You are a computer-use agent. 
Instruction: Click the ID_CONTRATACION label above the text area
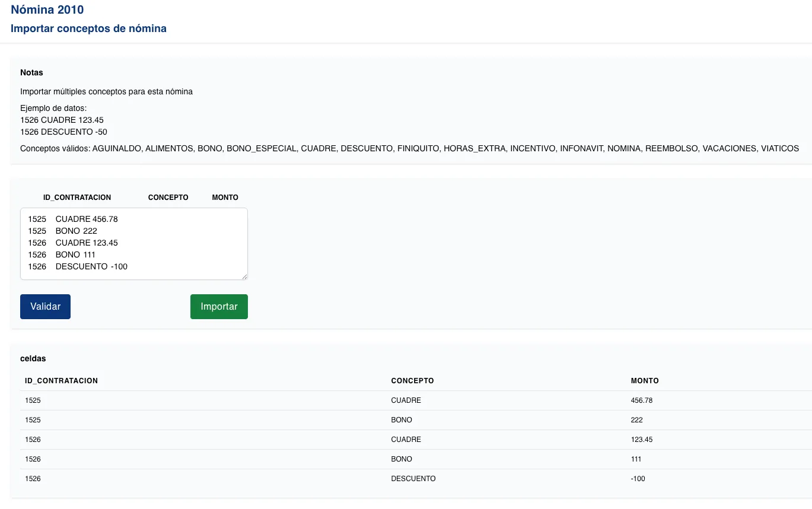pyautogui.click(x=77, y=198)
